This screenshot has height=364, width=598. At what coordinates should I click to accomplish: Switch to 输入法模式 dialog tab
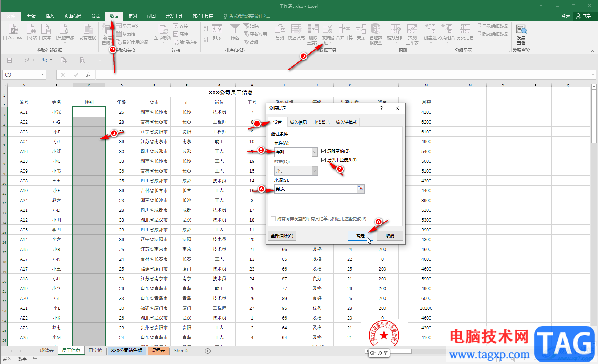346,122
